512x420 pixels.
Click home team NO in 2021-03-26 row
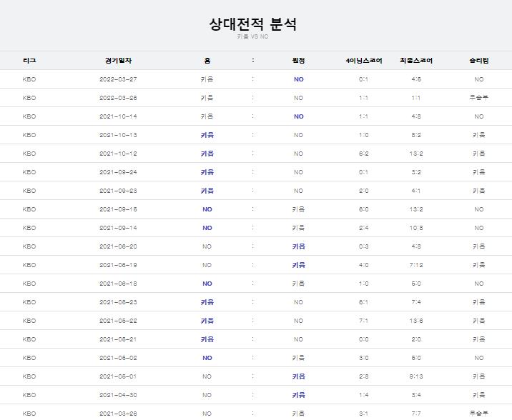(207, 414)
